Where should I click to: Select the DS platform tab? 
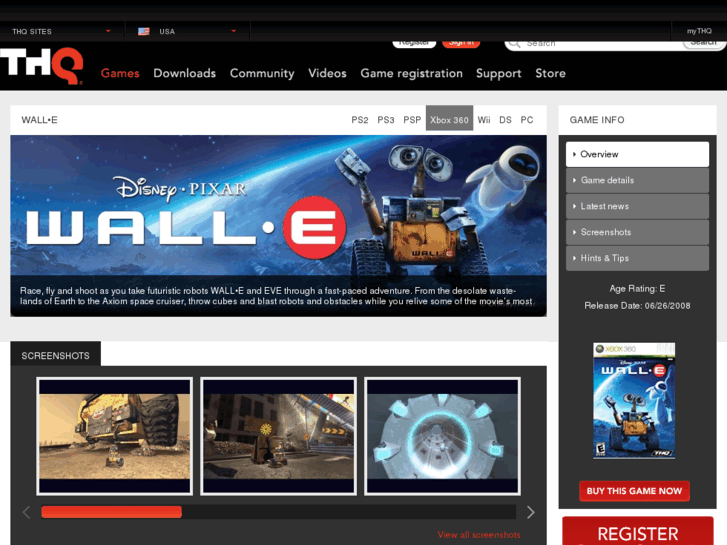(x=505, y=120)
